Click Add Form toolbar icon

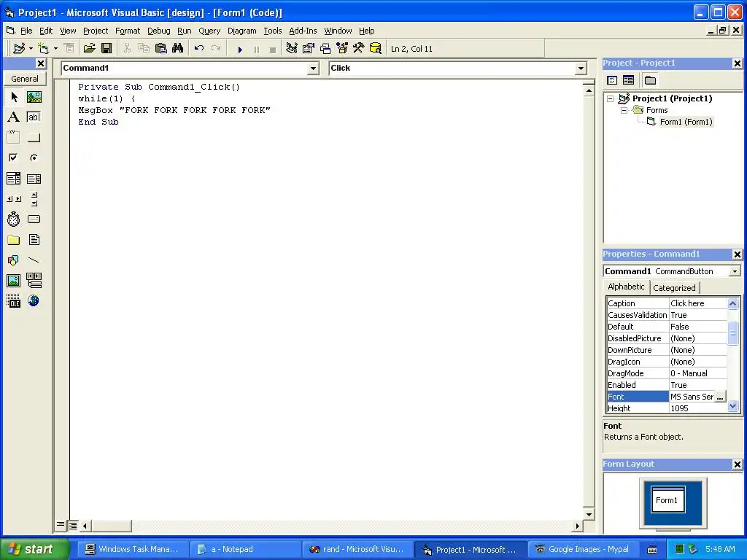tap(43, 49)
